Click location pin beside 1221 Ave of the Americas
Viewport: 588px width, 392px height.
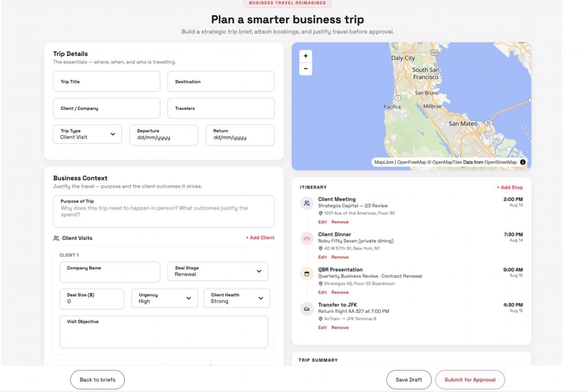320,213
